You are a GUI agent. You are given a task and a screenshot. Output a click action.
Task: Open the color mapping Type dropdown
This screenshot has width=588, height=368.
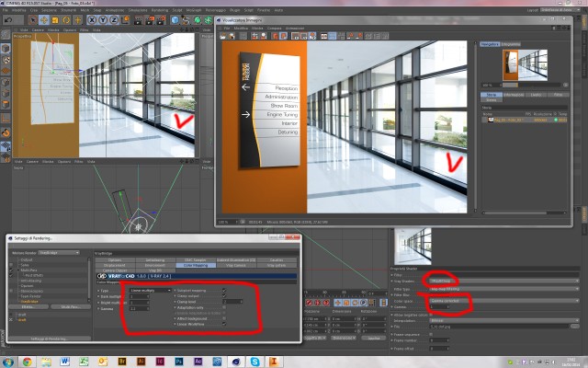[151, 291]
